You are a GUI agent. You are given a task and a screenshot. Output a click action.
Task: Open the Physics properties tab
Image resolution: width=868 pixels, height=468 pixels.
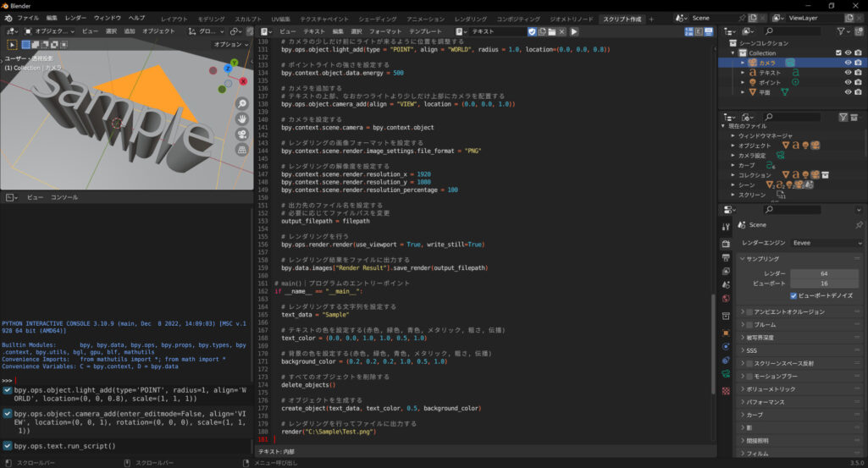click(x=726, y=347)
